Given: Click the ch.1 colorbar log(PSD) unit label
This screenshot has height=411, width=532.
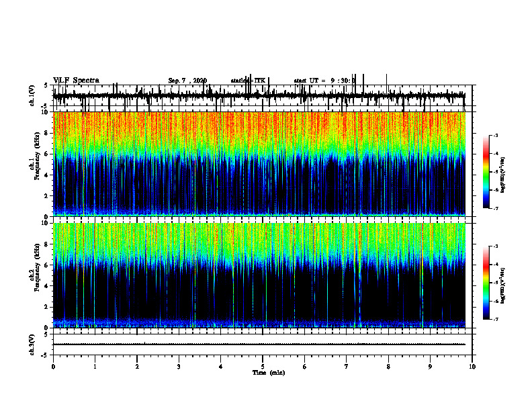Looking at the screenshot, I should tap(503, 175).
